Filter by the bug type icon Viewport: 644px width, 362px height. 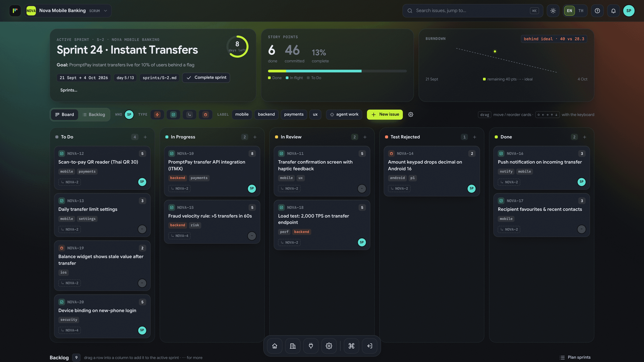click(x=205, y=114)
